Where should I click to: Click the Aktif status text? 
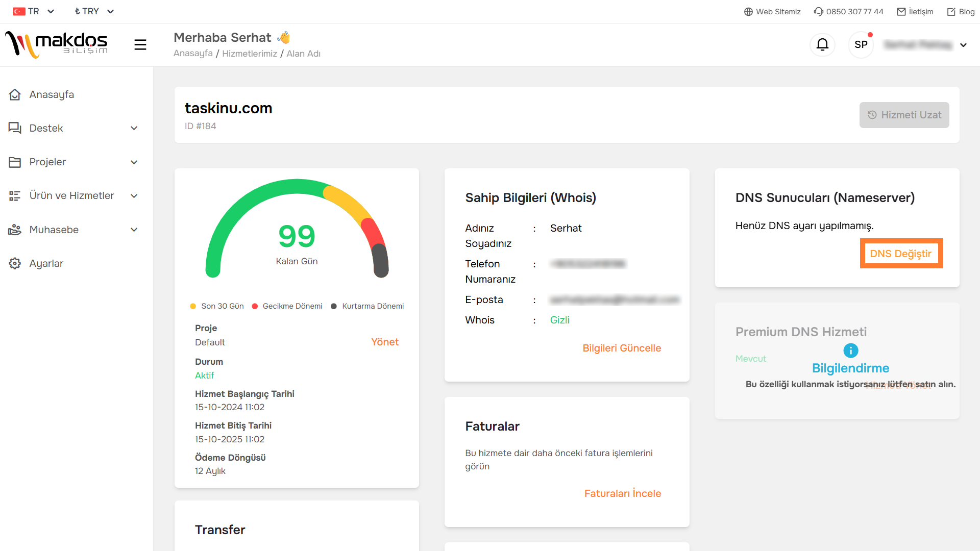(205, 375)
